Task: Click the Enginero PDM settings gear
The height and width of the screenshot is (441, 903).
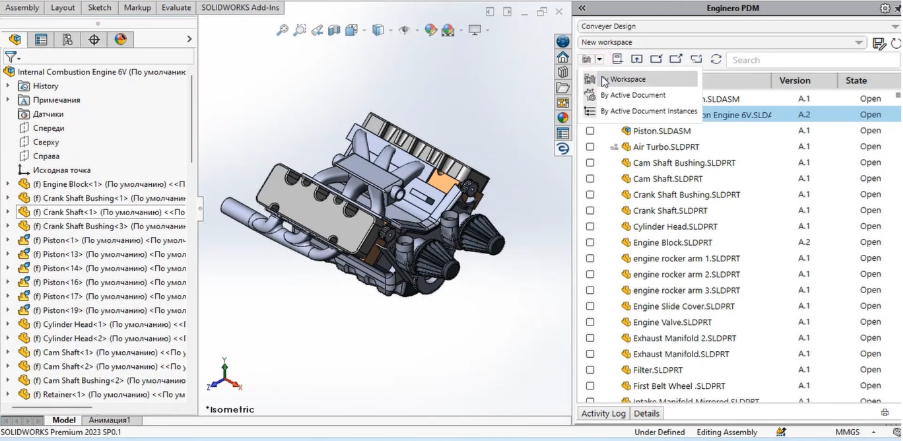Action: coord(884,8)
